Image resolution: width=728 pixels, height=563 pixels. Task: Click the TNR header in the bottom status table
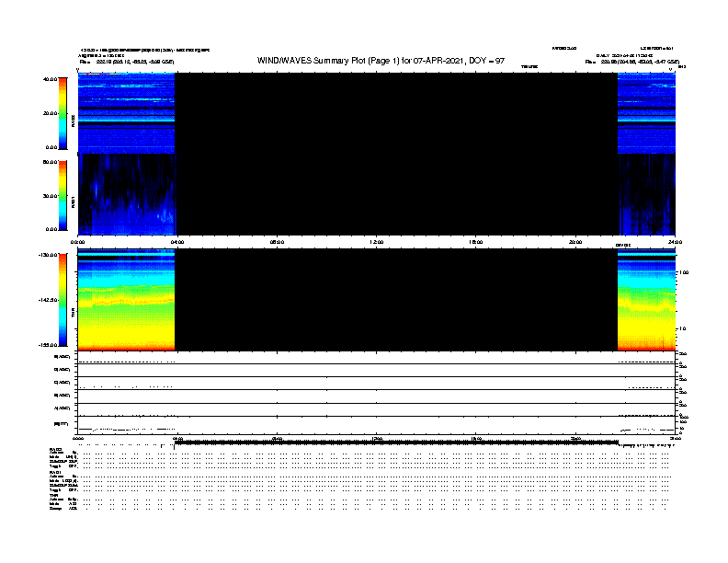[x=53, y=495]
